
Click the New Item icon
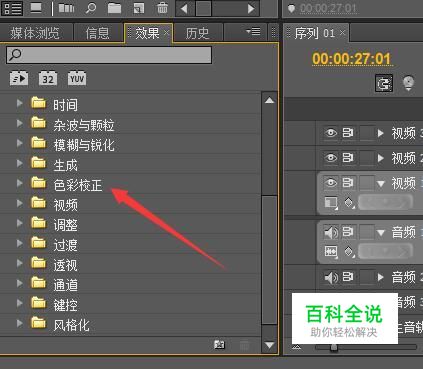139,8
